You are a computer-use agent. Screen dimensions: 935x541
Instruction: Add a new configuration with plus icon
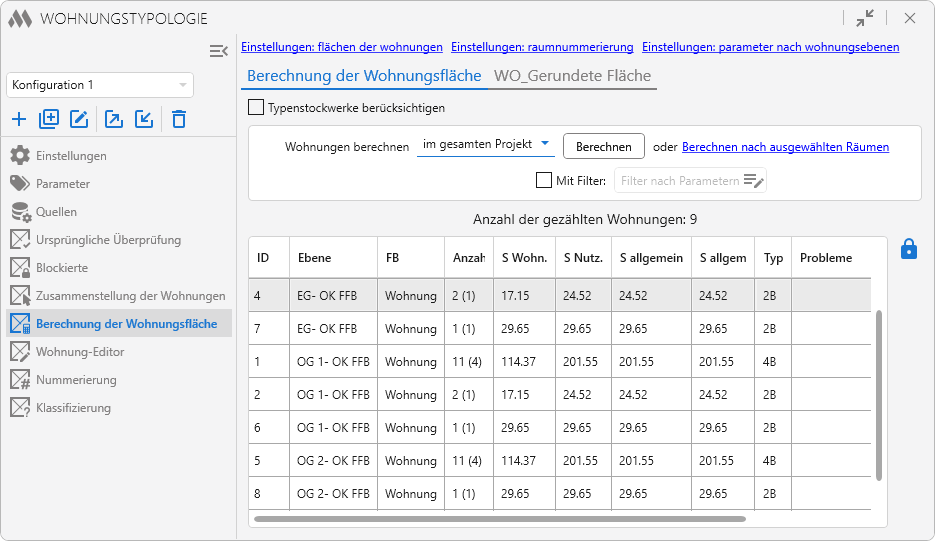(19, 119)
